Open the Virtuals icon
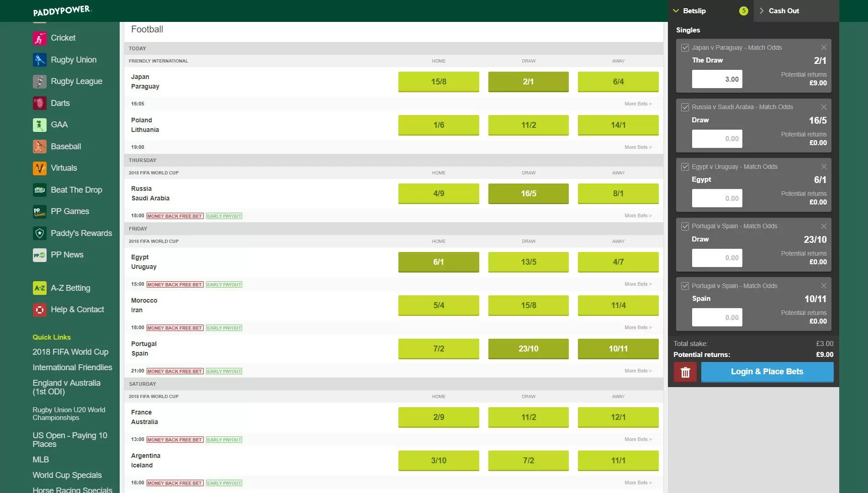The width and height of the screenshot is (868, 493). (x=40, y=168)
